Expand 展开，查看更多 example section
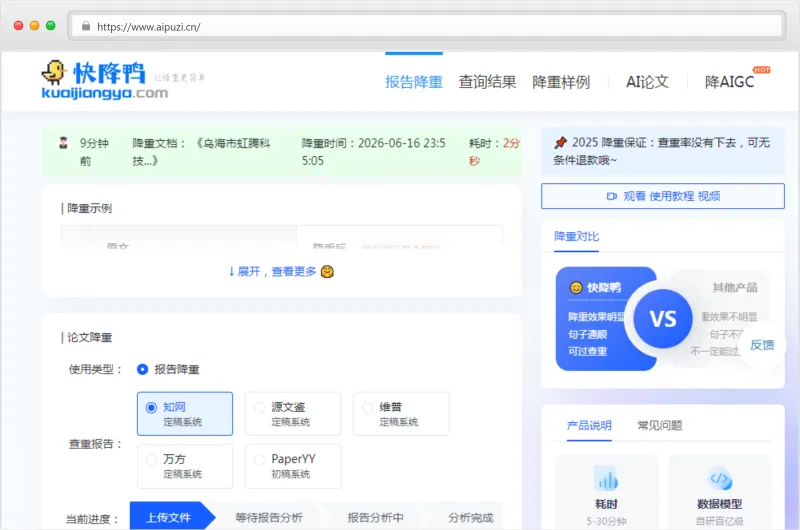 (x=281, y=272)
